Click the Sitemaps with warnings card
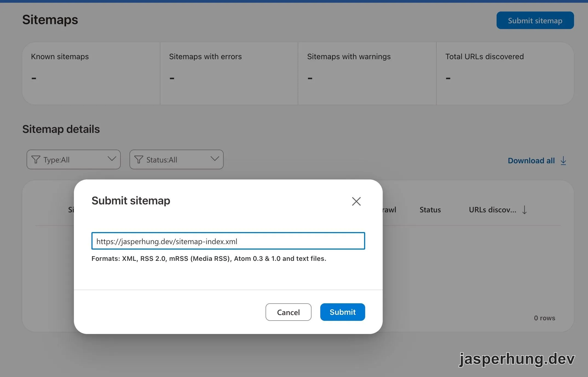 coord(367,73)
